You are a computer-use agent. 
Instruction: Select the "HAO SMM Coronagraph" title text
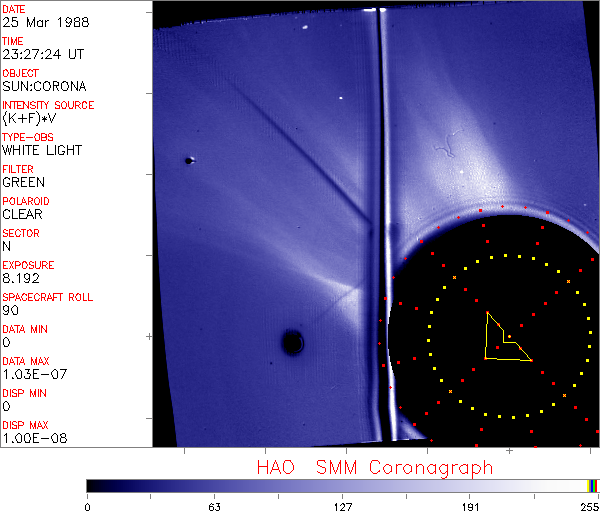tap(375, 467)
